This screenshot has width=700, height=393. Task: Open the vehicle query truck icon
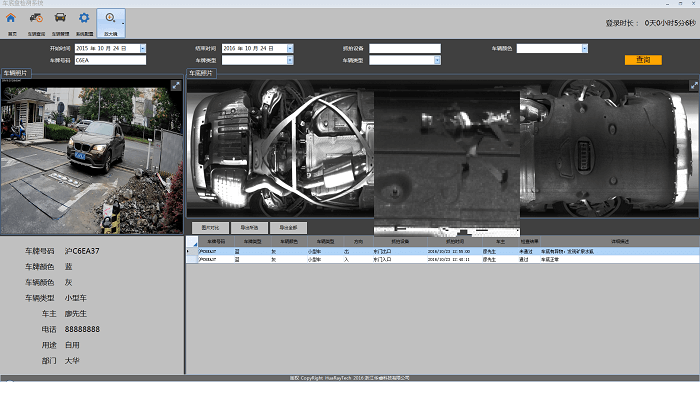(x=36, y=18)
